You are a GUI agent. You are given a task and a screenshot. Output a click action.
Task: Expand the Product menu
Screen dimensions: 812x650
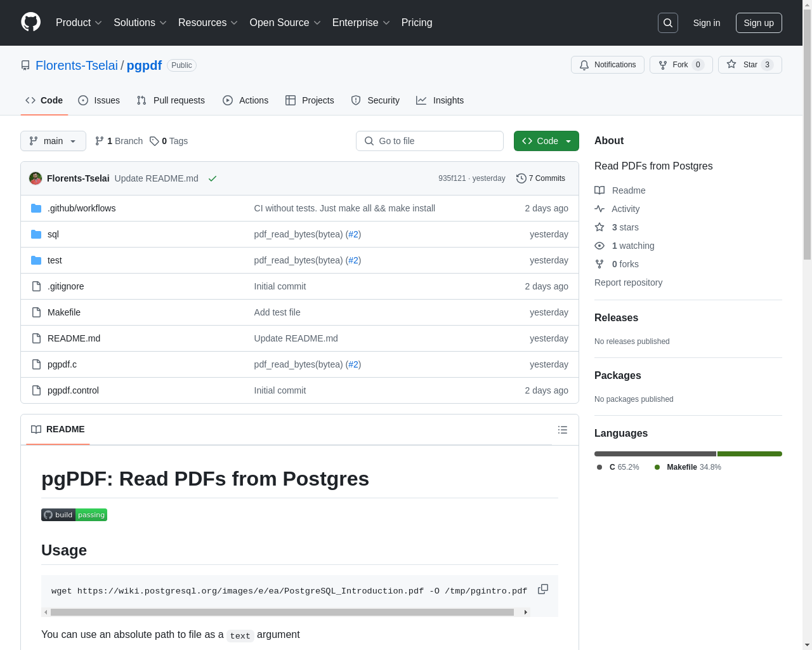[79, 23]
